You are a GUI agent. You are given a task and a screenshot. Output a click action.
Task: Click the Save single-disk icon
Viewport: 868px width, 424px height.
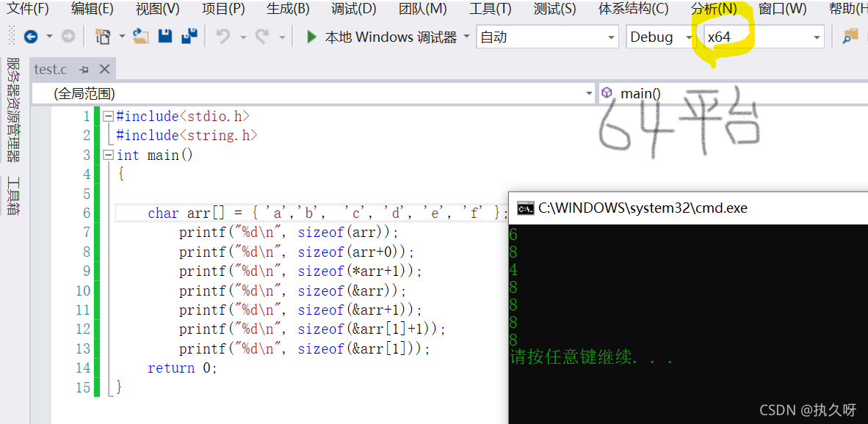165,37
